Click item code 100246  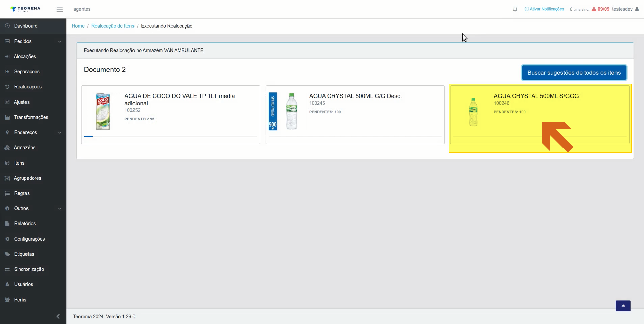501,103
